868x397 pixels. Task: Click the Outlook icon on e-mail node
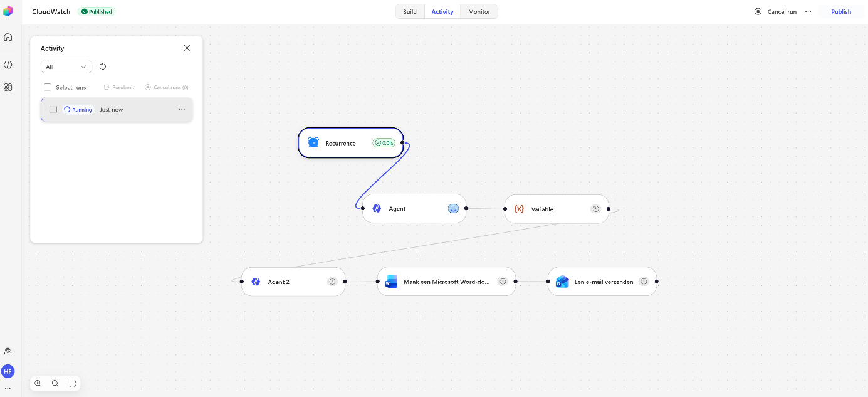(562, 282)
